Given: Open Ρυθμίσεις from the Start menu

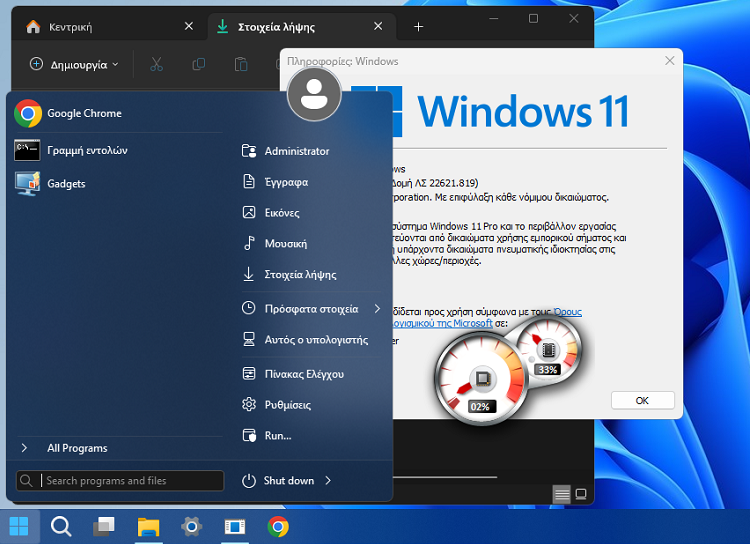Looking at the screenshot, I should (x=311, y=405).
